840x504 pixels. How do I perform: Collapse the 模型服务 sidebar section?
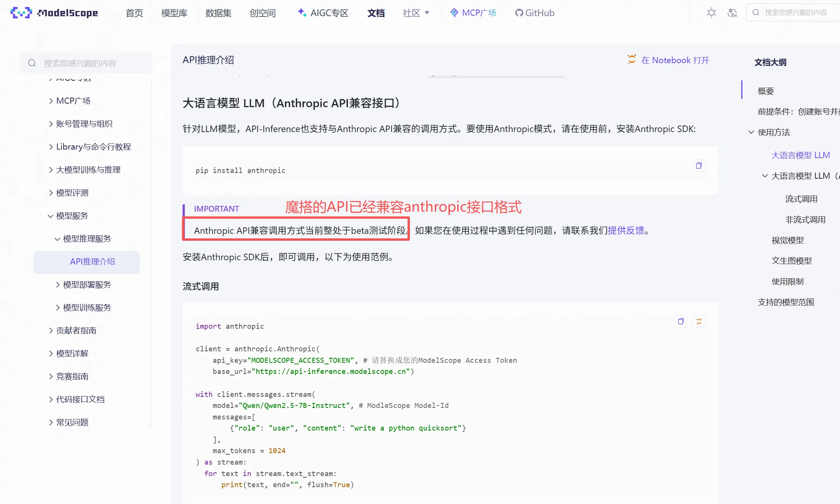click(51, 216)
